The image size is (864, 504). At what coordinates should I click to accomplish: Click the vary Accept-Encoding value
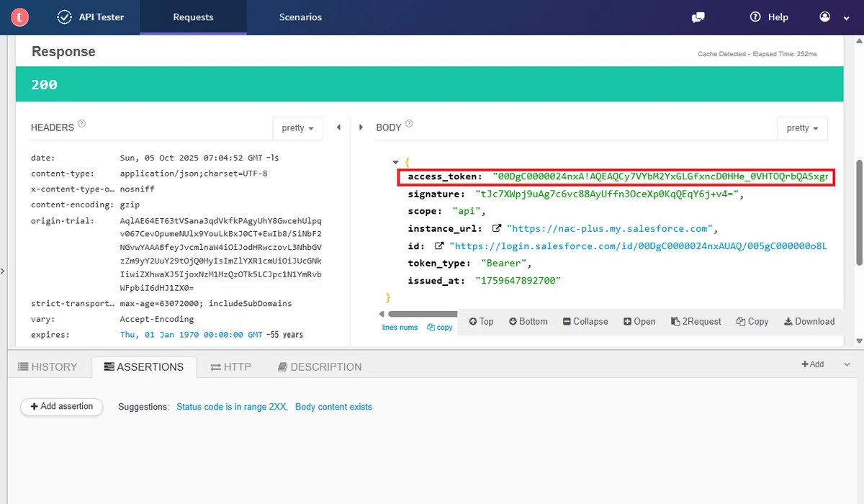[x=157, y=319]
